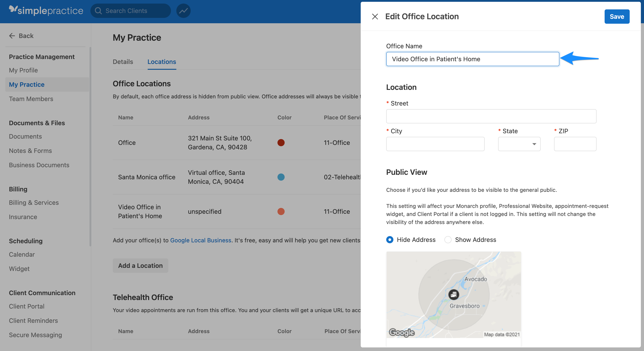Switch to the Details tab
Viewport: 644px width, 351px height.
(x=123, y=62)
